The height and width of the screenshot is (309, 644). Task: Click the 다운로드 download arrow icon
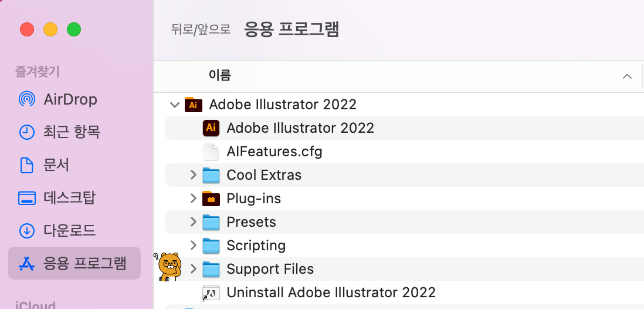point(27,230)
